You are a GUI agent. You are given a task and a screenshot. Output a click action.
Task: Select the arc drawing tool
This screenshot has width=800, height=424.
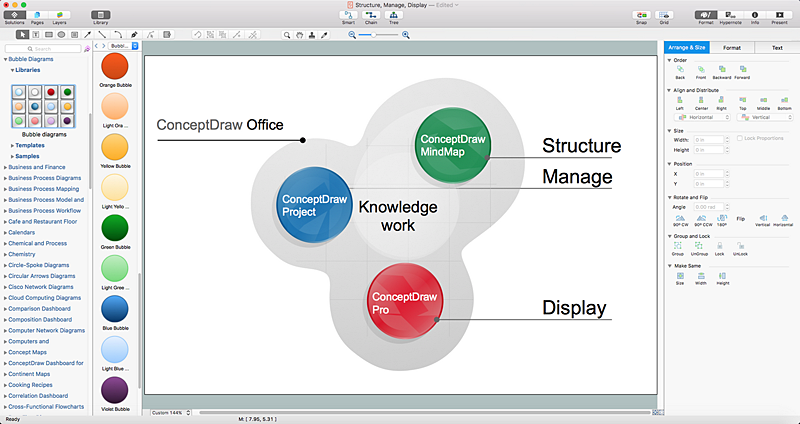(x=118, y=35)
